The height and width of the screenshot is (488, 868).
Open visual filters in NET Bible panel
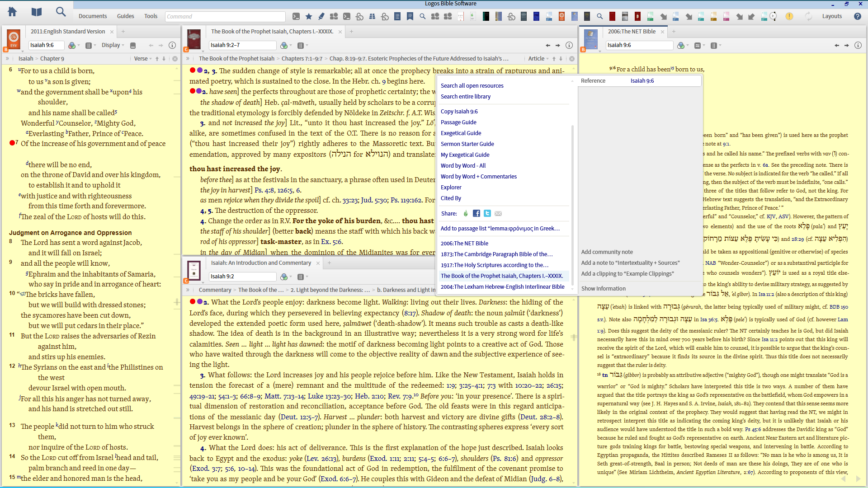pos(681,45)
